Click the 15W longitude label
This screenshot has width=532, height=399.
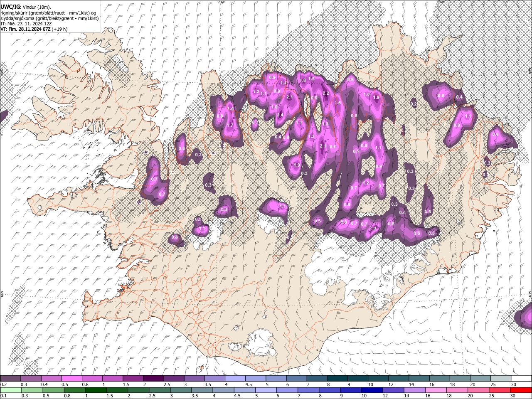coord(440,2)
